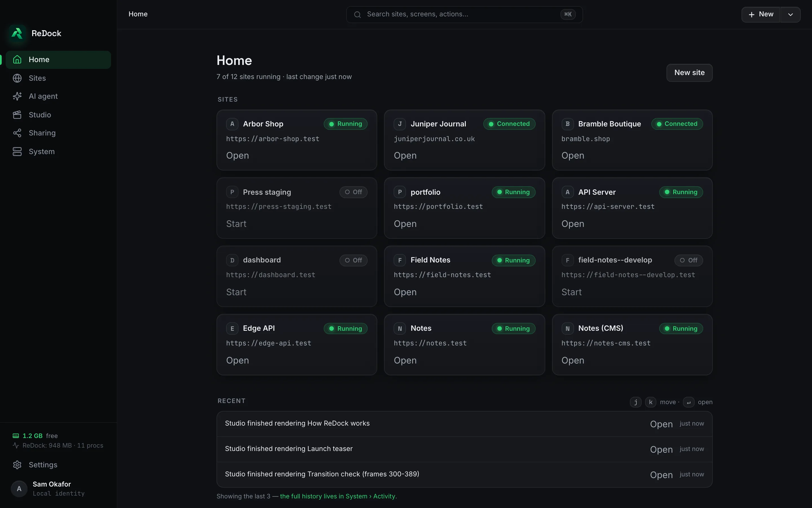Open the Launch teaser render entry
This screenshot has width=812, height=508.
[661, 450]
